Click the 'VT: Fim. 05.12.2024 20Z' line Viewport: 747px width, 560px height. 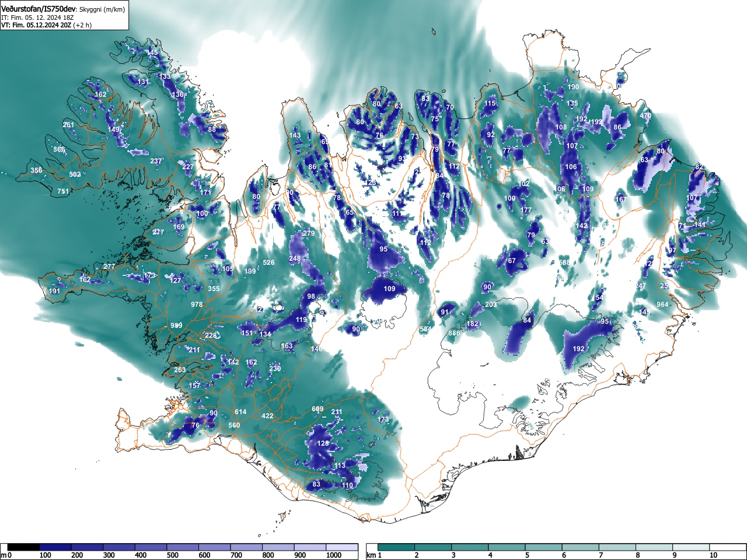click(36, 25)
